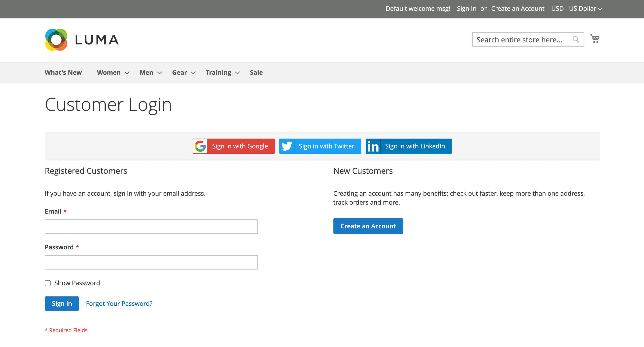Expand the Men menu chevron

pos(160,73)
